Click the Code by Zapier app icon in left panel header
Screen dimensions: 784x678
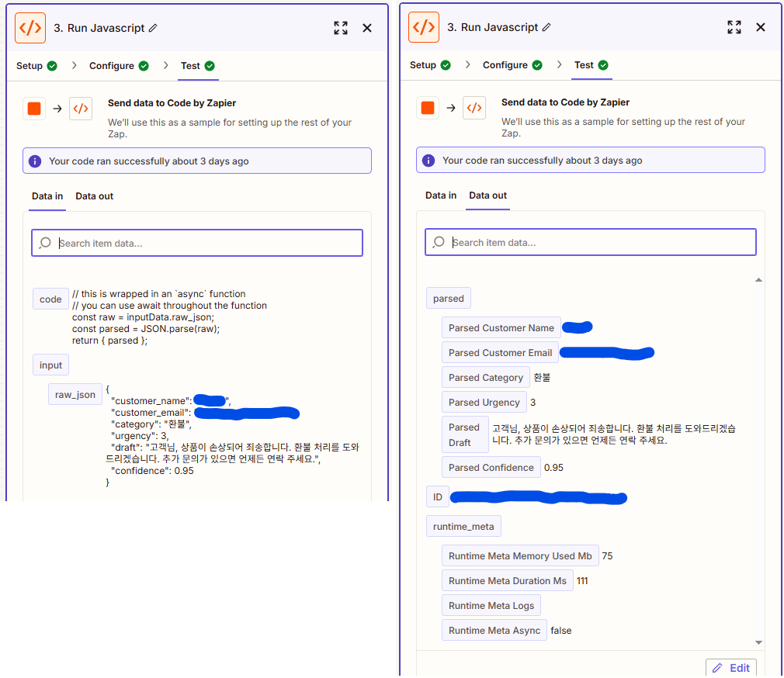[30, 28]
